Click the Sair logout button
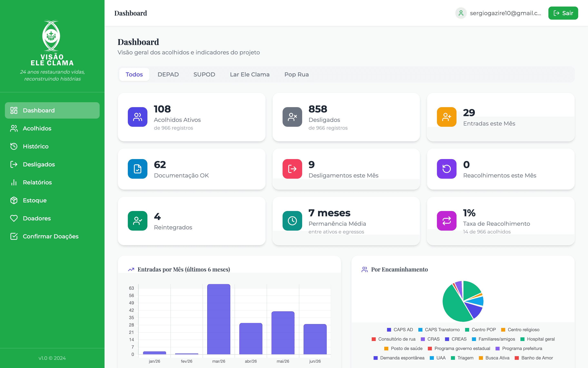The image size is (588, 368). [x=563, y=13]
